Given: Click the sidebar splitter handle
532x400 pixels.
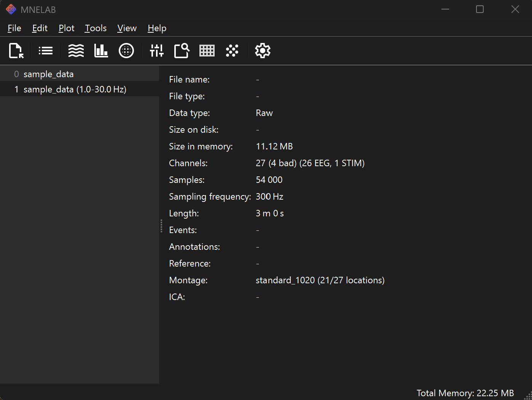Looking at the screenshot, I should [161, 225].
